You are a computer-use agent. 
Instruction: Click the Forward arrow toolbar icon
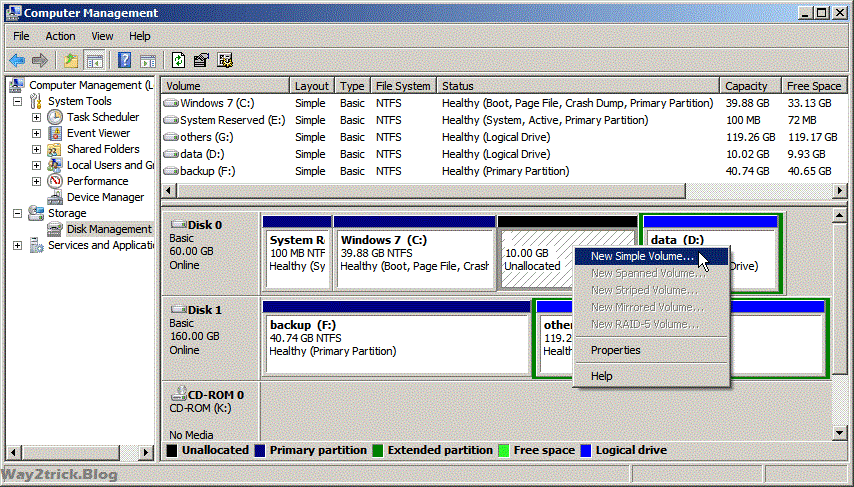40,60
